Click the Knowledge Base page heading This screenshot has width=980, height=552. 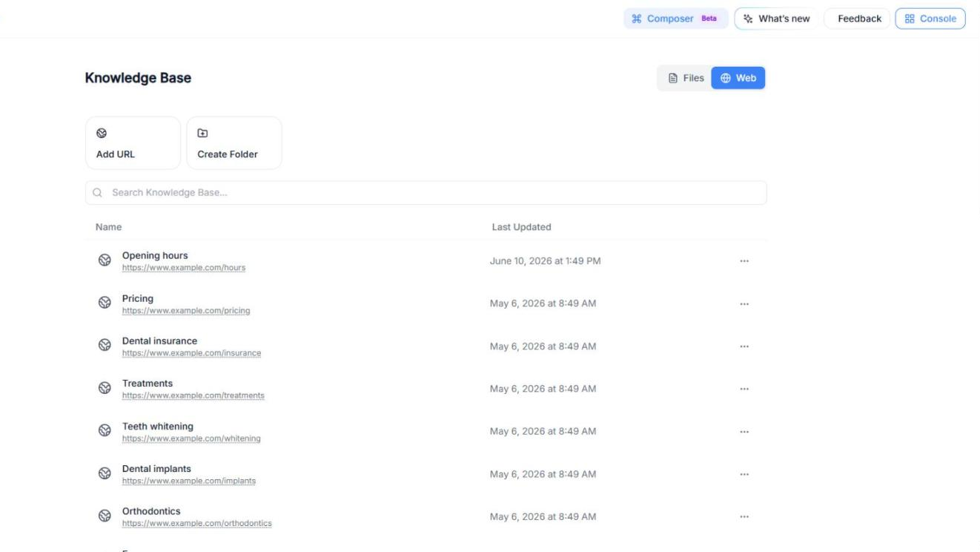(138, 78)
